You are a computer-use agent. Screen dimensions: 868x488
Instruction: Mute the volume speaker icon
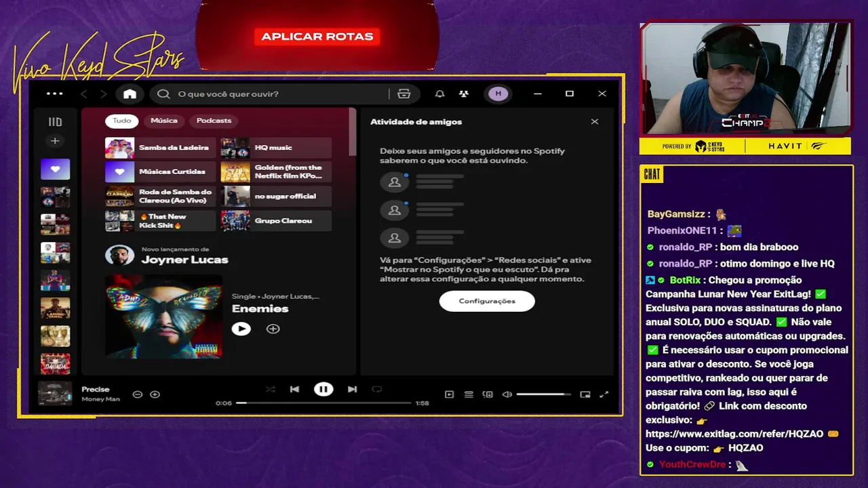pos(507,394)
